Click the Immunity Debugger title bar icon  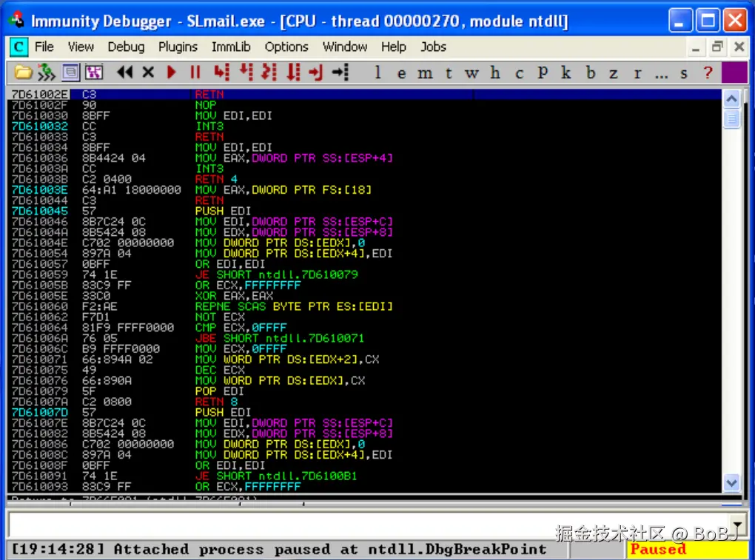coord(18,20)
